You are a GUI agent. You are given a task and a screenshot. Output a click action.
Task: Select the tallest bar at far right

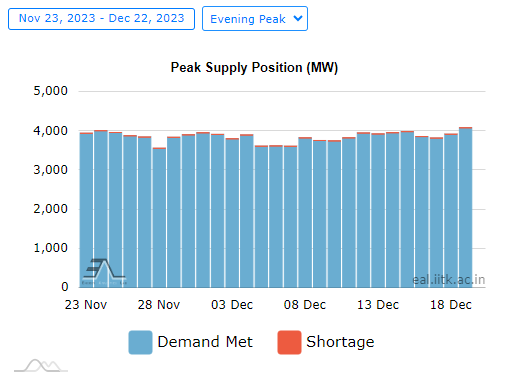click(465, 207)
